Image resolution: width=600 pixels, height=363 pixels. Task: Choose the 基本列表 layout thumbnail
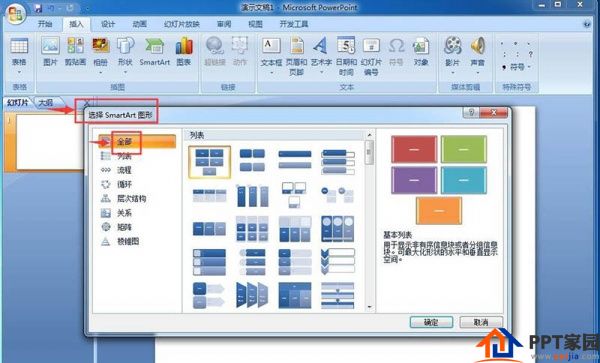pos(209,162)
